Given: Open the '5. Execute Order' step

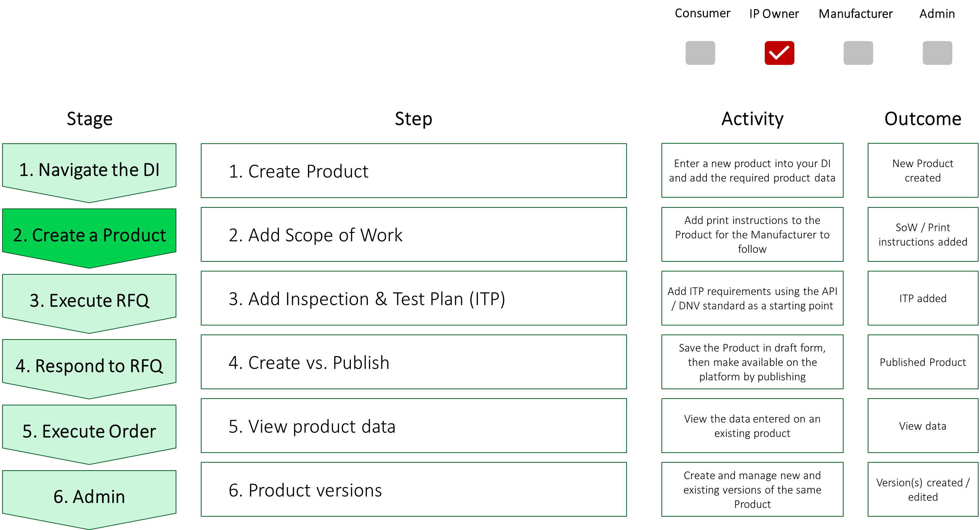Looking at the screenshot, I should pos(89,431).
